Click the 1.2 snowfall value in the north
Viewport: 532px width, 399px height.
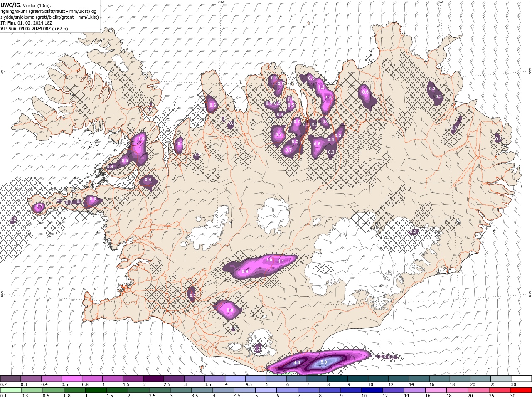click(x=321, y=87)
